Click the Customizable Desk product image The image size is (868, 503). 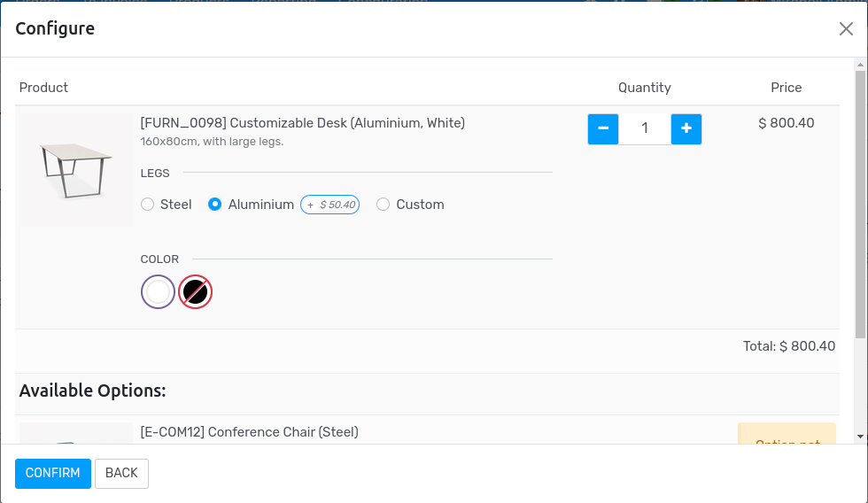click(74, 170)
